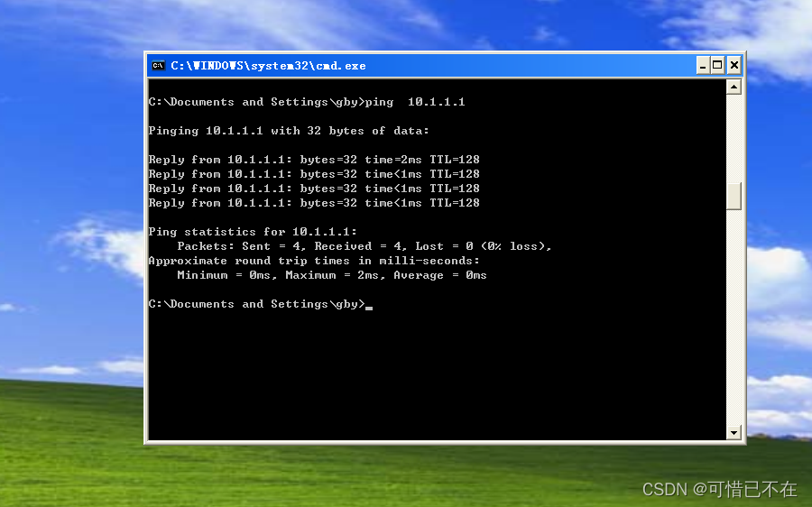Click the scrollbar down arrow
Viewport: 812px width, 507px height.
tap(734, 432)
